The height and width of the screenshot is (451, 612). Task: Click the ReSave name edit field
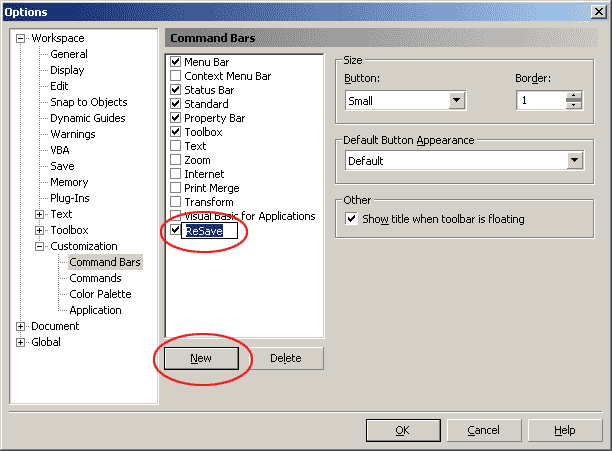[x=210, y=231]
